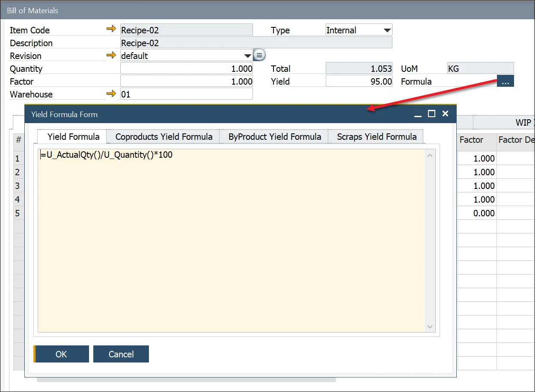
Task: Expand the Type dropdown
Action: pos(387,30)
